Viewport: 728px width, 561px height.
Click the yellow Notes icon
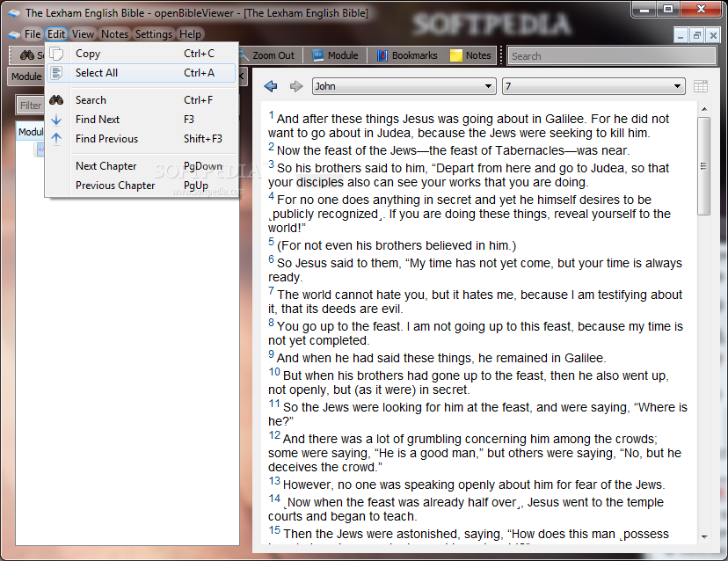click(456, 55)
